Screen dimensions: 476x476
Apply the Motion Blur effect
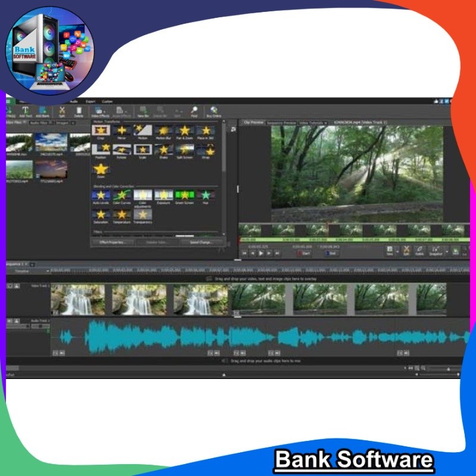click(x=164, y=132)
